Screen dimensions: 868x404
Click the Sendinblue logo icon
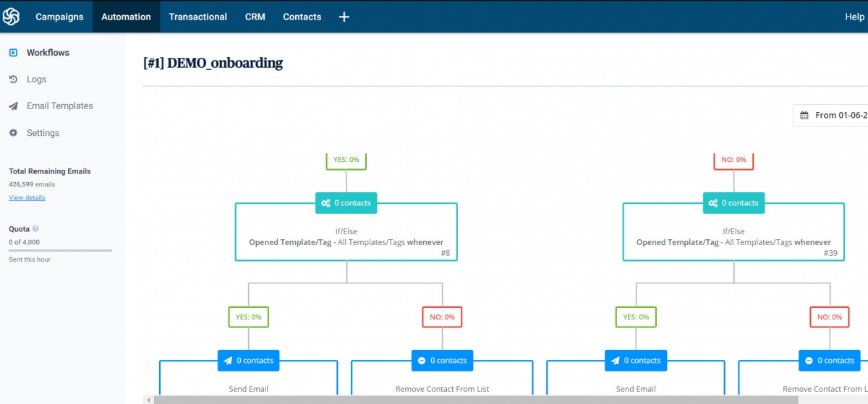coord(12,17)
